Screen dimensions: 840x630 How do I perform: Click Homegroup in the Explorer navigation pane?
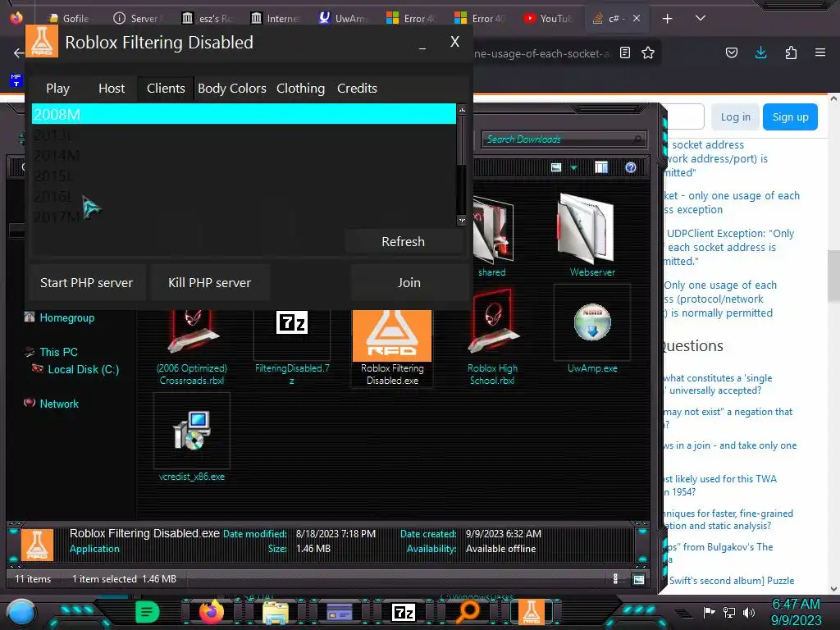coord(67,317)
